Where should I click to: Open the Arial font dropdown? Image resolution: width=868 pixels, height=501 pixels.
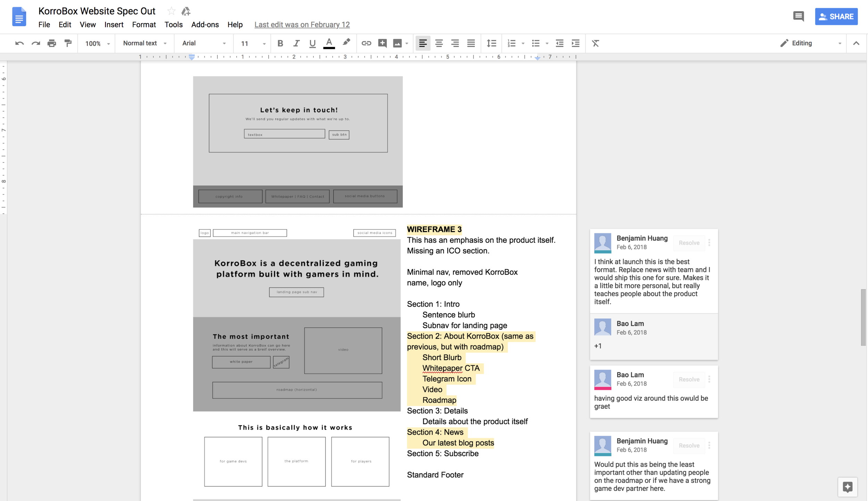[x=204, y=43]
